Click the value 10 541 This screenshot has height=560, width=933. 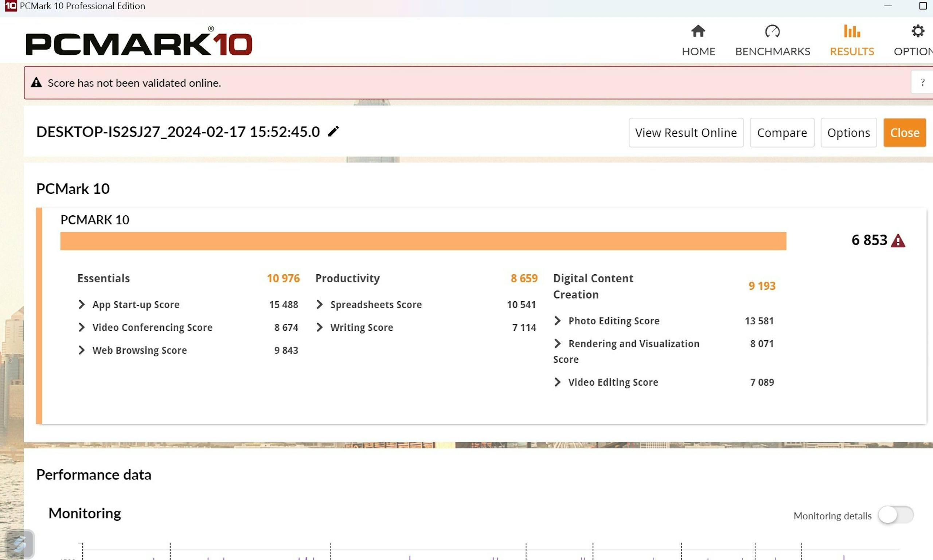pos(521,305)
